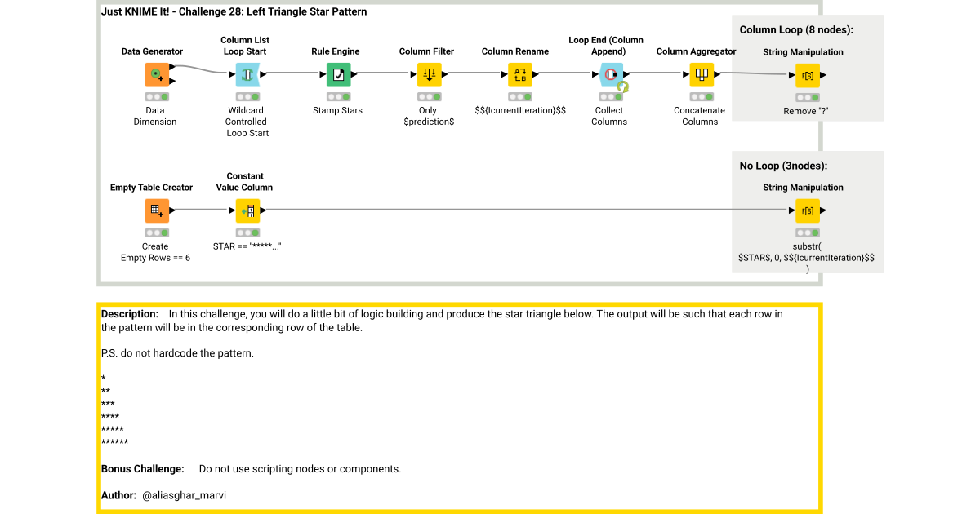
Task: Select the Data Generator node
Action: click(x=156, y=74)
